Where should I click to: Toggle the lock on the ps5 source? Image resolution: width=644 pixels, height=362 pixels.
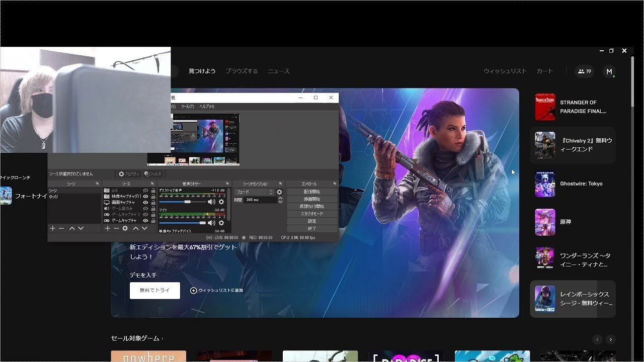[x=153, y=191]
